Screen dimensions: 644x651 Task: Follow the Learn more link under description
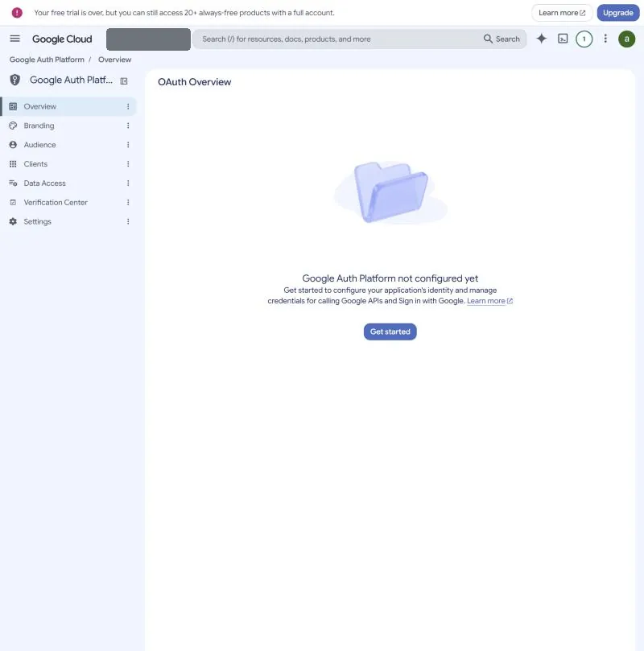click(x=489, y=301)
